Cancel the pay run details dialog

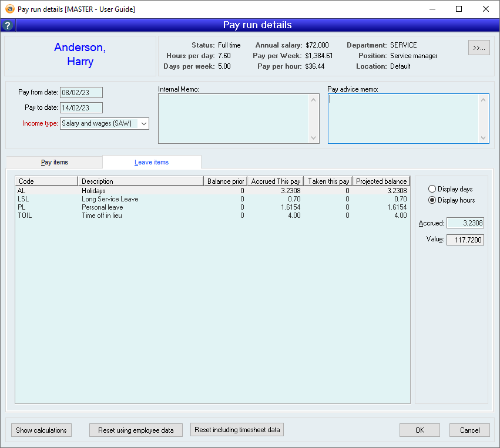click(x=469, y=430)
